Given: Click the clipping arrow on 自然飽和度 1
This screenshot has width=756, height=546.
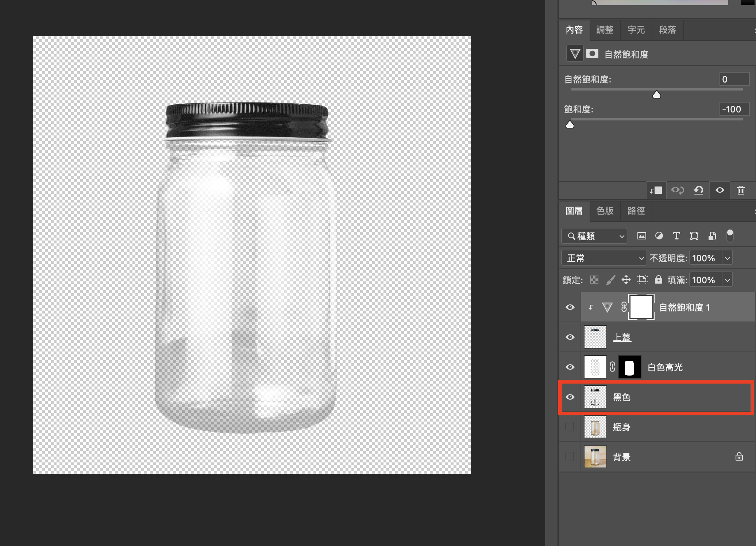Looking at the screenshot, I should tap(591, 308).
